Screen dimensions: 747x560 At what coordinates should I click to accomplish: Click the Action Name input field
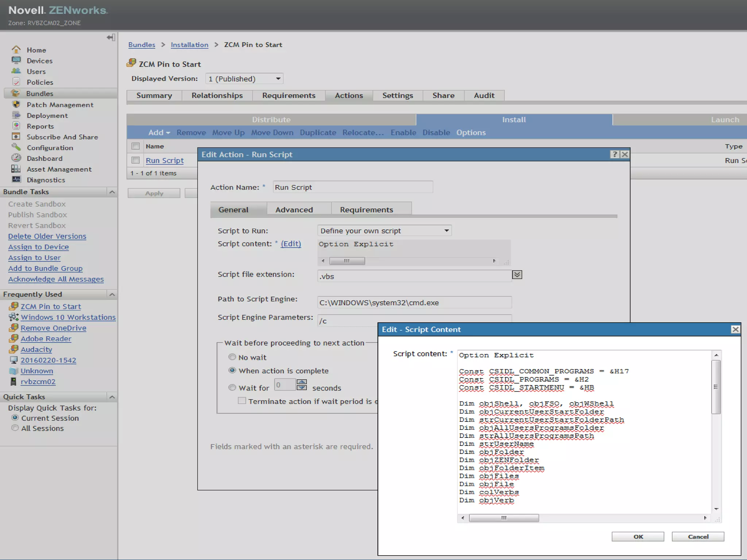tap(353, 187)
